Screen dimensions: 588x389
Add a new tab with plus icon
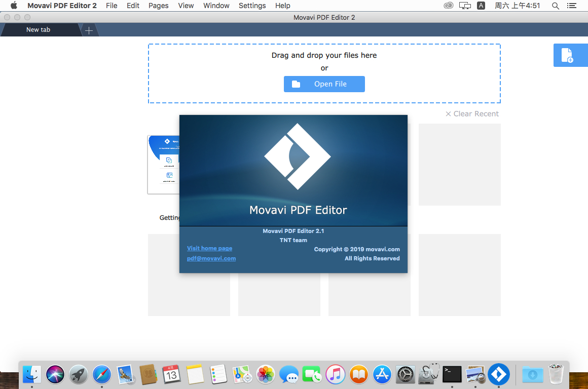pyautogui.click(x=89, y=30)
